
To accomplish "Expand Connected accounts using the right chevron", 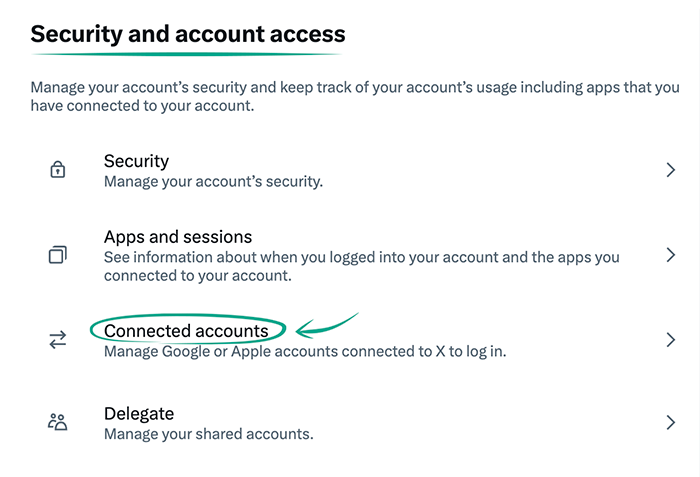I will click(x=671, y=340).
